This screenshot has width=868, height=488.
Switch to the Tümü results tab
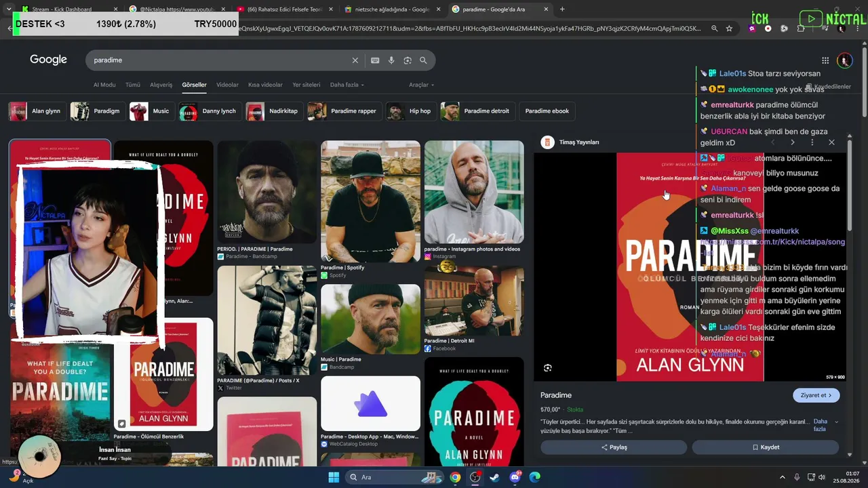pos(133,85)
